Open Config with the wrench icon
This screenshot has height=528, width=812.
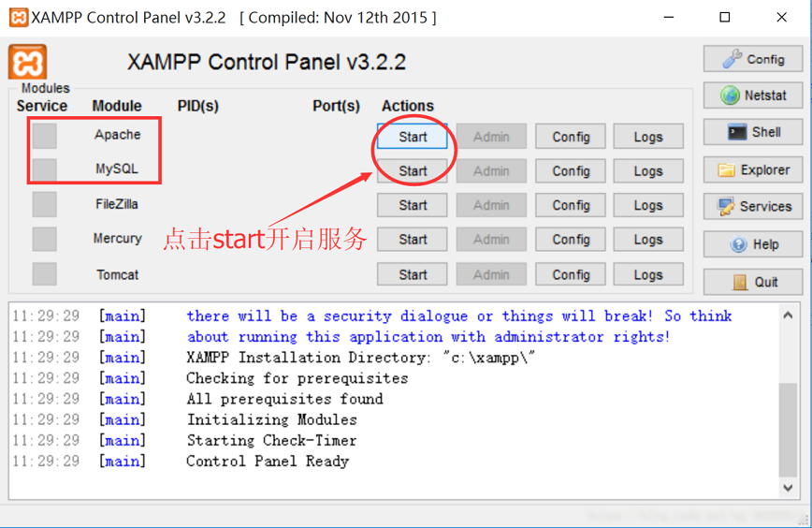(x=752, y=59)
